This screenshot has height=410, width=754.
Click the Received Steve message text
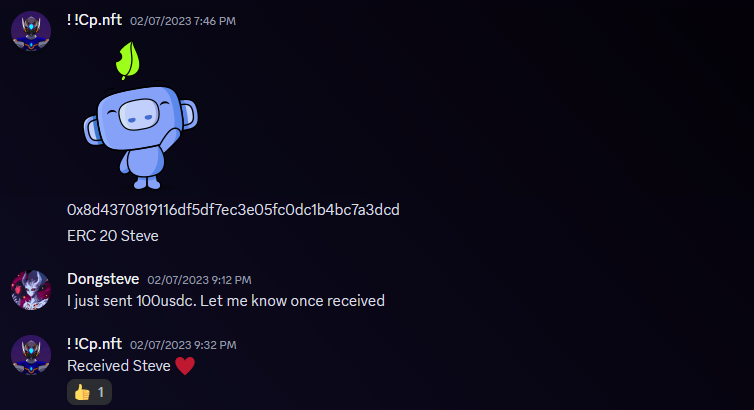[119, 366]
